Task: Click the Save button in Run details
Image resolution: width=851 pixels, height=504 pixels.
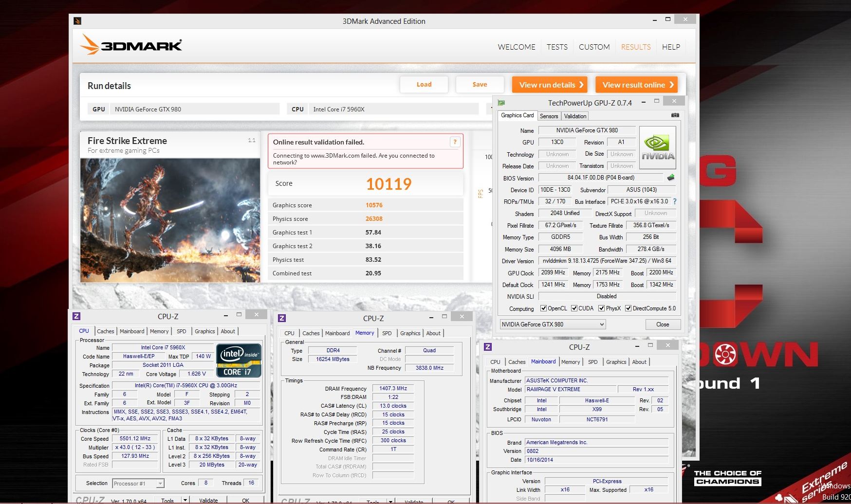Action: [480, 85]
